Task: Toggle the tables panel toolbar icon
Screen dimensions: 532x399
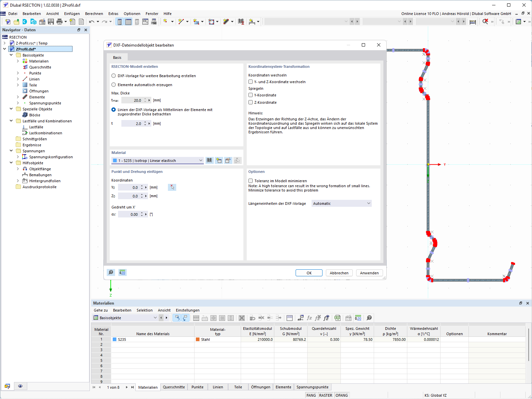Action: [x=128, y=22]
